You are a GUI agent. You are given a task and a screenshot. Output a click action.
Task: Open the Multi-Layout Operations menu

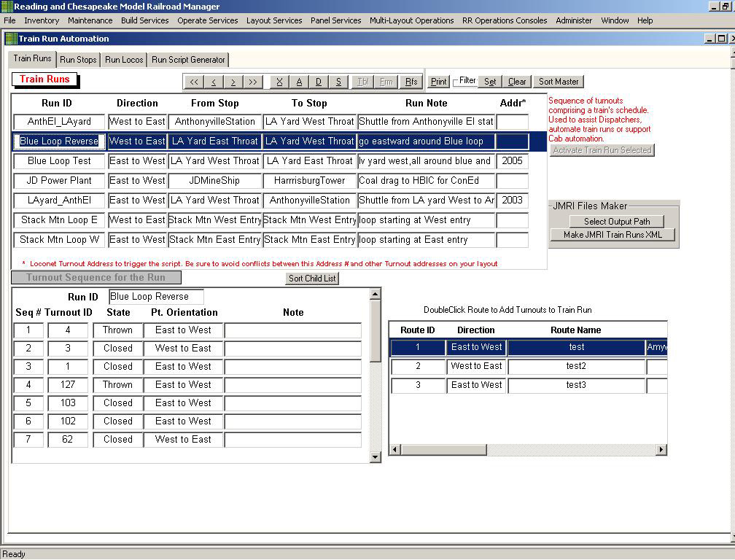pos(411,20)
